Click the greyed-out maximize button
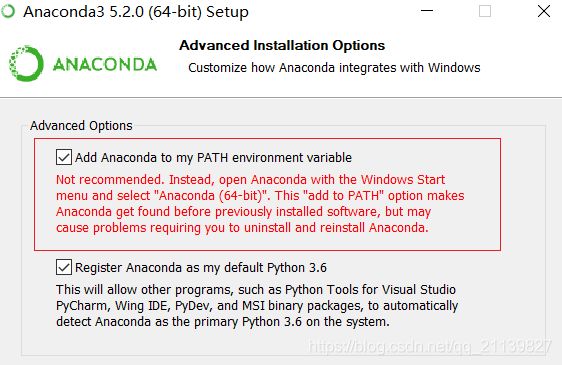Screen dimensions: 562x365 [485, 11]
